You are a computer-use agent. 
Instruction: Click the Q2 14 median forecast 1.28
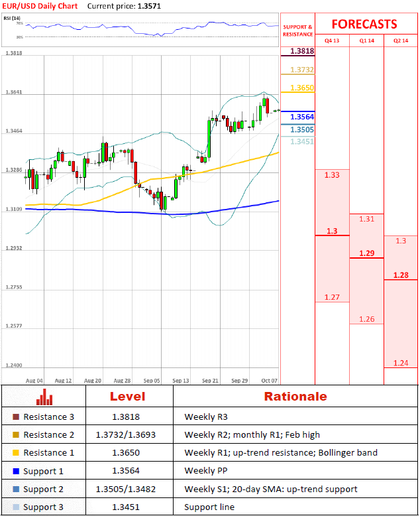coord(401,275)
